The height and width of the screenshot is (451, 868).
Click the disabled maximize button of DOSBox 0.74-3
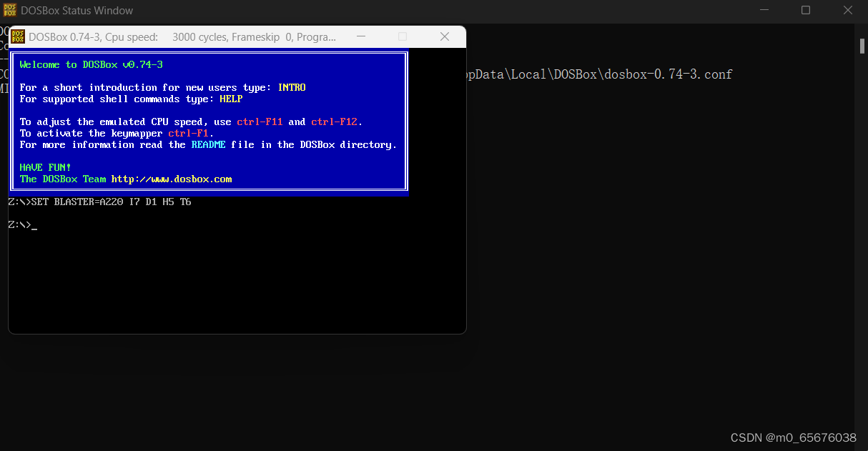403,36
